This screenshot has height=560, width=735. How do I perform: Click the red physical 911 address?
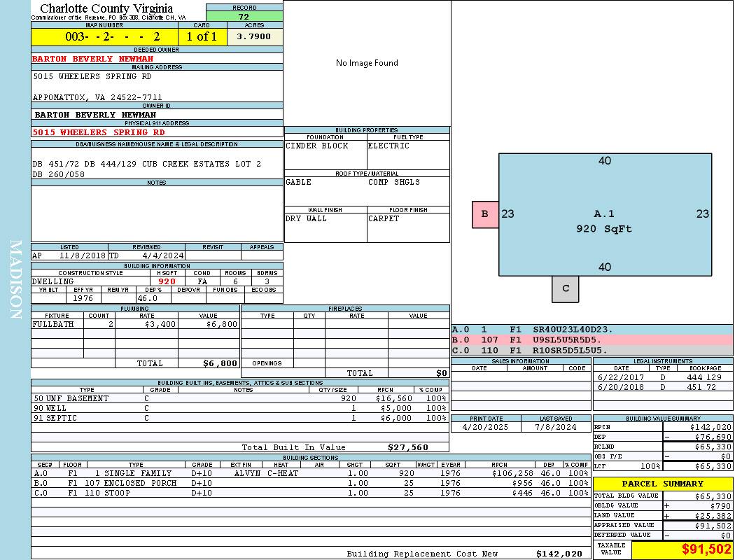pyautogui.click(x=99, y=132)
